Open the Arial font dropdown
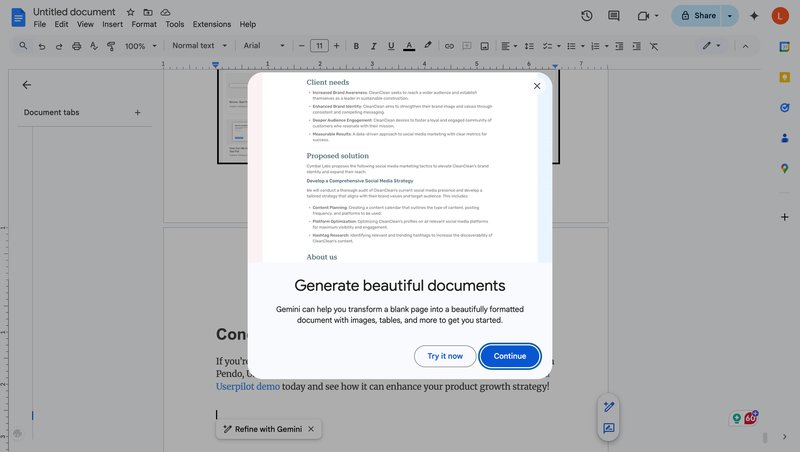Screen dimensions: 800x452 (264, 46)
